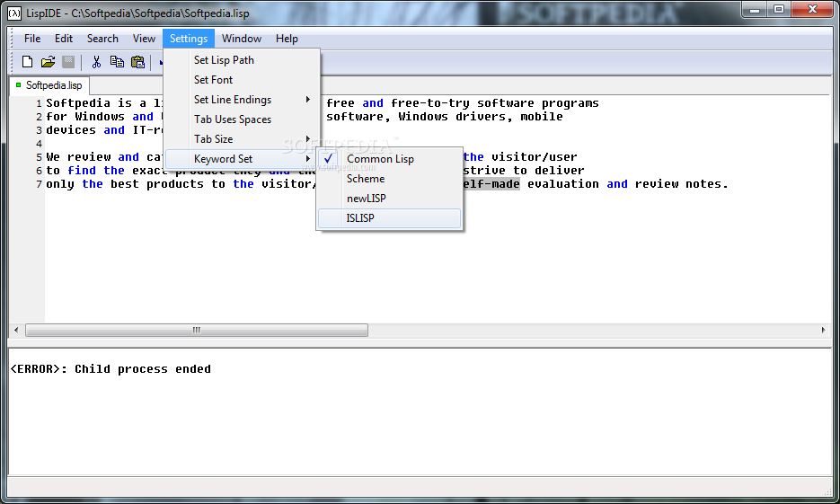Open the Help menu
This screenshot has height=504, width=840.
(x=287, y=39)
